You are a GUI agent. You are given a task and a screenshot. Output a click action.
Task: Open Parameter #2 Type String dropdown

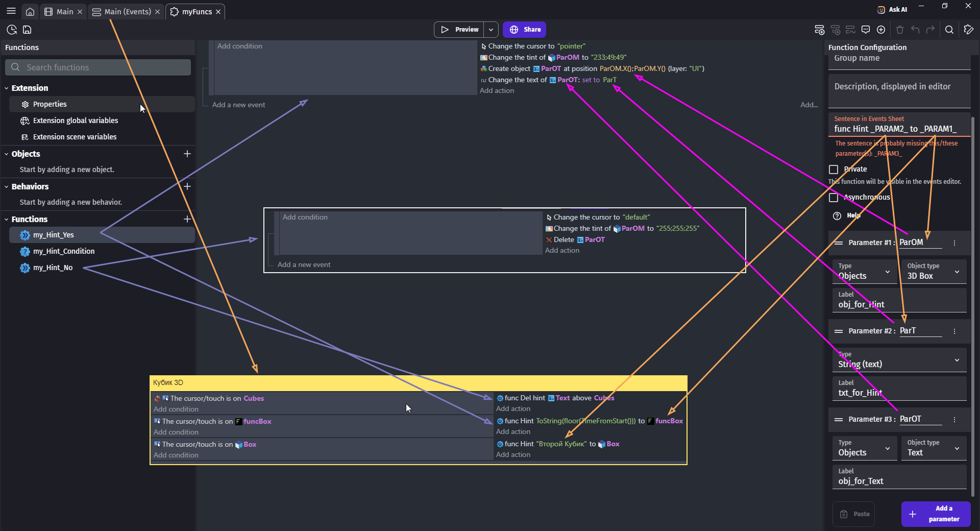899,360
